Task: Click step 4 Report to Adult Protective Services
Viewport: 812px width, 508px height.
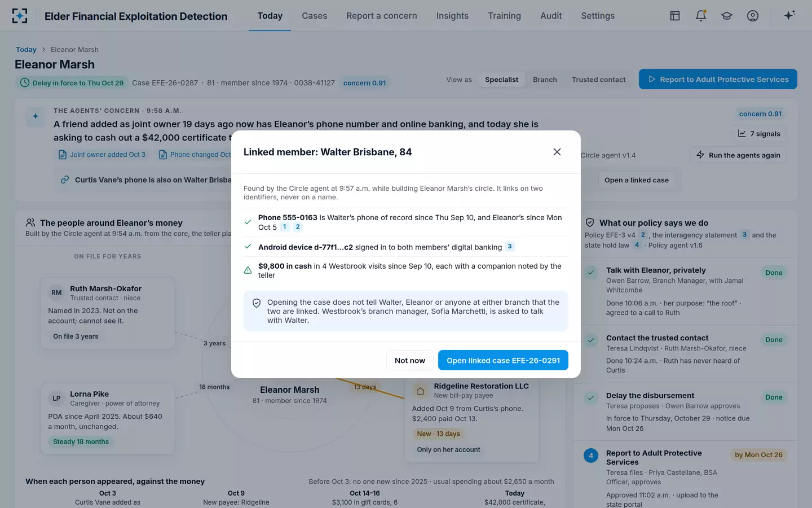Action: click(x=591, y=456)
